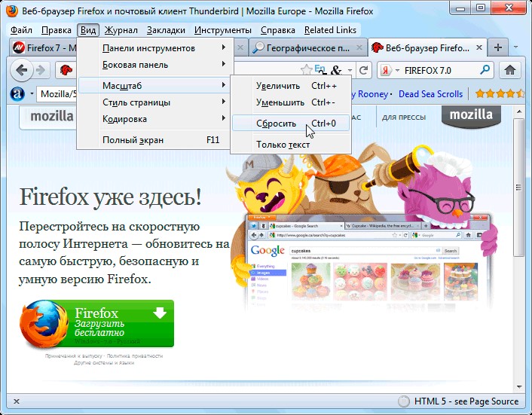Choose Увеличить zoom in item

tap(291, 86)
